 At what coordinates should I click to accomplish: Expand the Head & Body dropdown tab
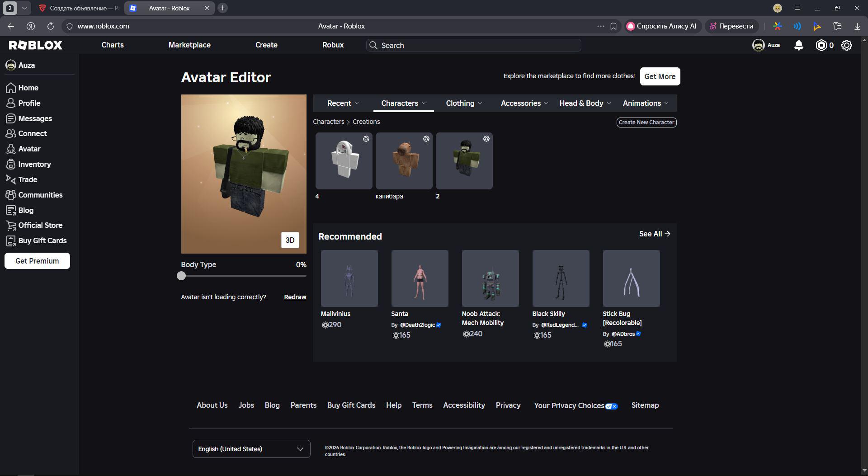pyautogui.click(x=585, y=103)
